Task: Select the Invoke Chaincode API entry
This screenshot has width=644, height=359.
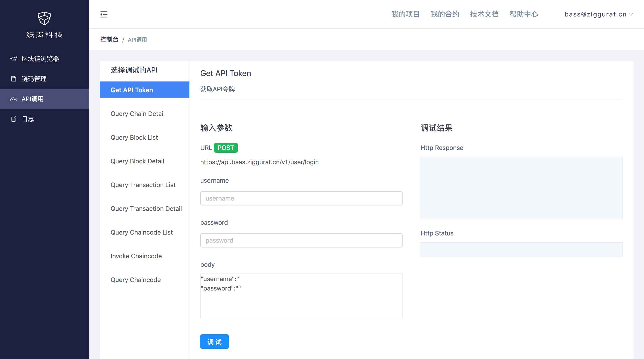Action: click(x=136, y=256)
